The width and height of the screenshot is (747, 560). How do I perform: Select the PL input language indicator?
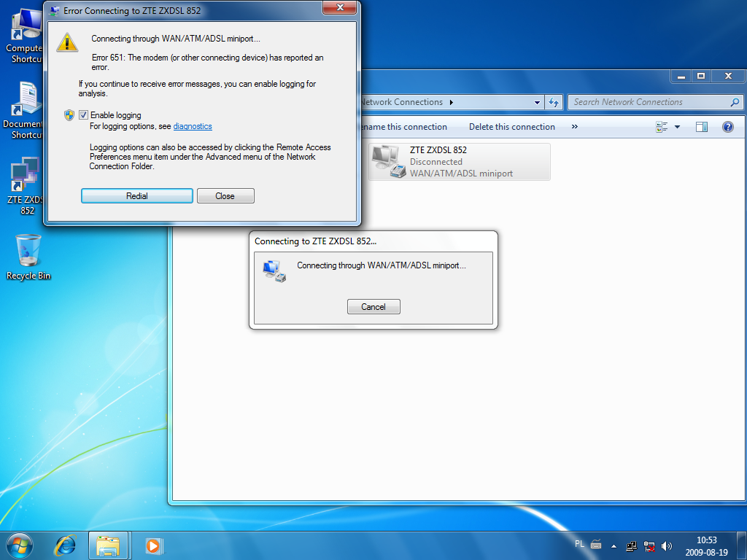(579, 544)
